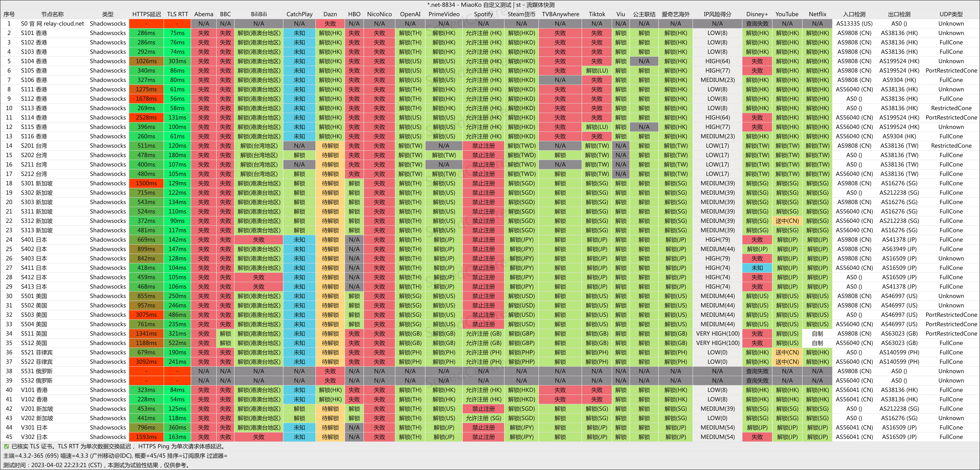Click the 爱奇艺海外 column header
This screenshot has width=980, height=470.
click(676, 14)
